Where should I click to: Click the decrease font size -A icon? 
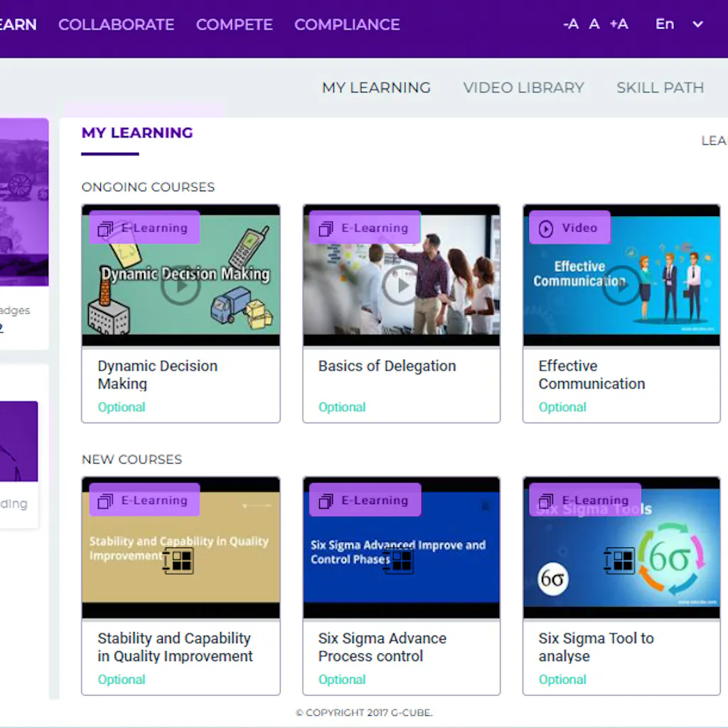(x=570, y=24)
